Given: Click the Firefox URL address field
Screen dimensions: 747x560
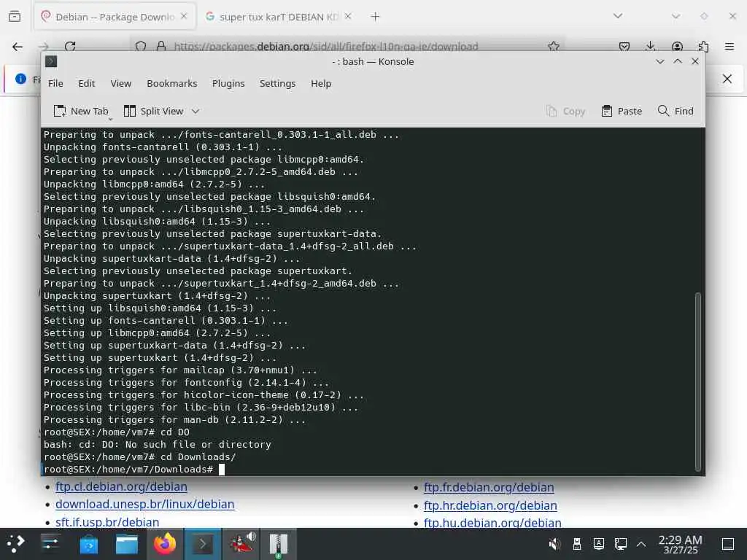Looking at the screenshot, I should click(x=326, y=47).
